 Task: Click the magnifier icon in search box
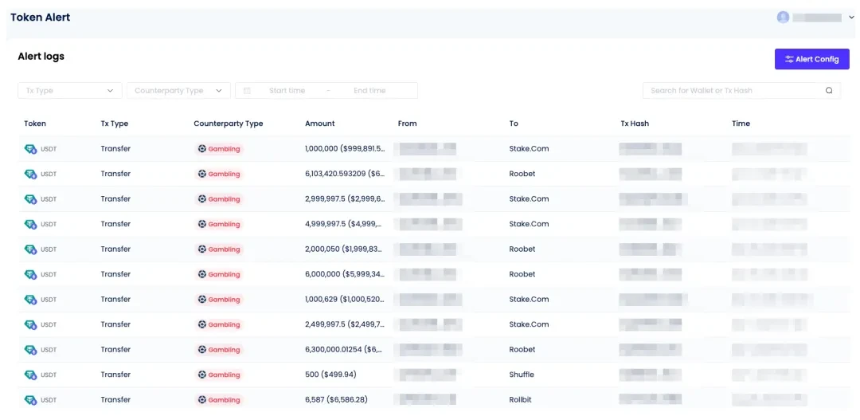828,90
